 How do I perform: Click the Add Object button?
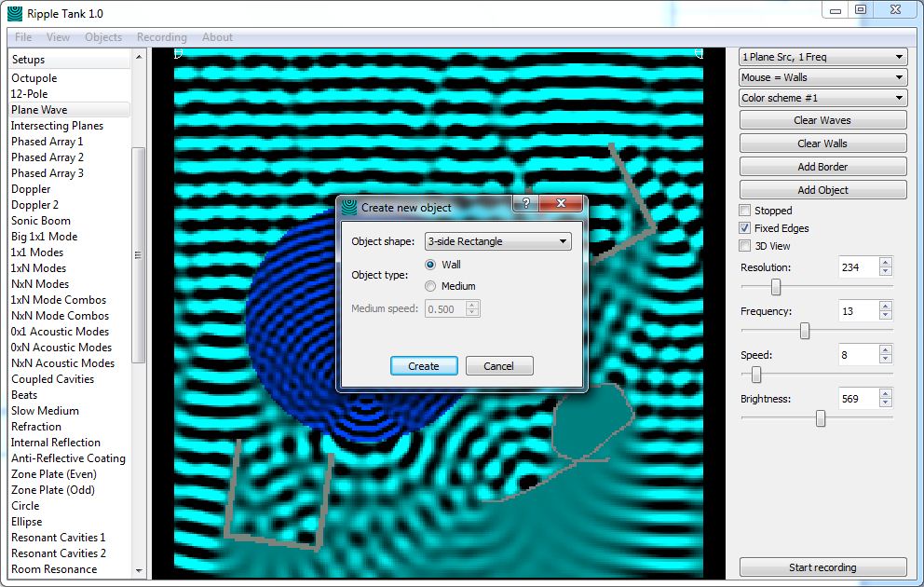click(x=822, y=190)
